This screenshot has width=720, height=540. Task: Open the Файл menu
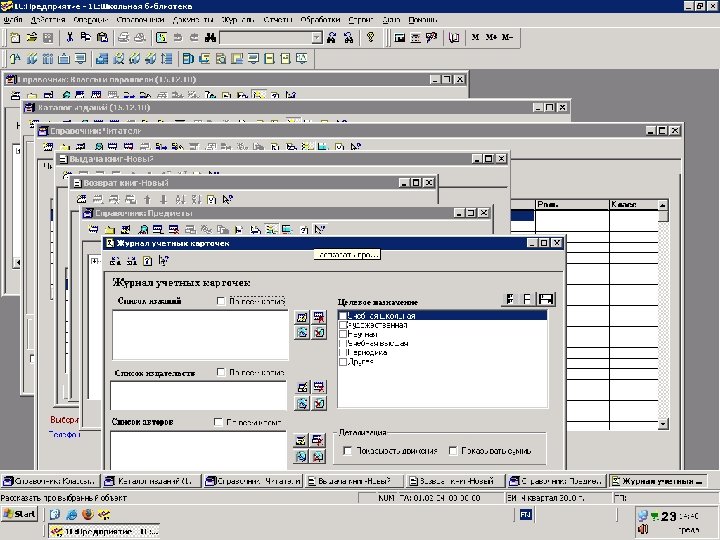click(x=13, y=20)
